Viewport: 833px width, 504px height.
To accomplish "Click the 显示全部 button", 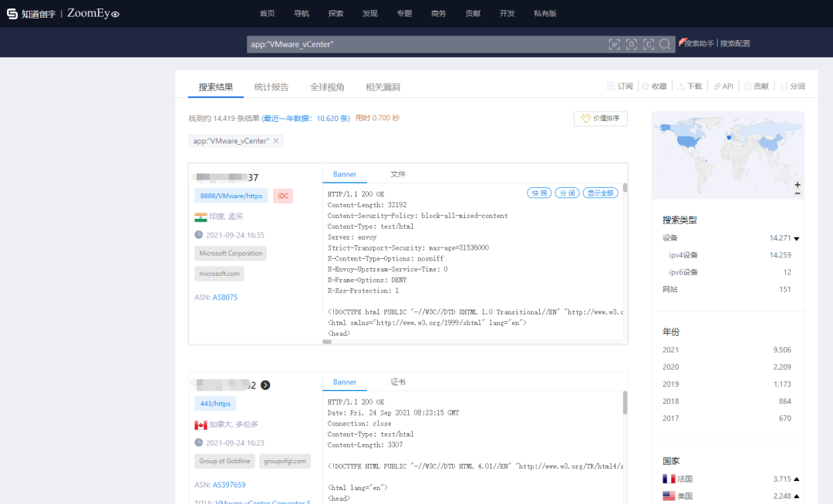I will [601, 193].
